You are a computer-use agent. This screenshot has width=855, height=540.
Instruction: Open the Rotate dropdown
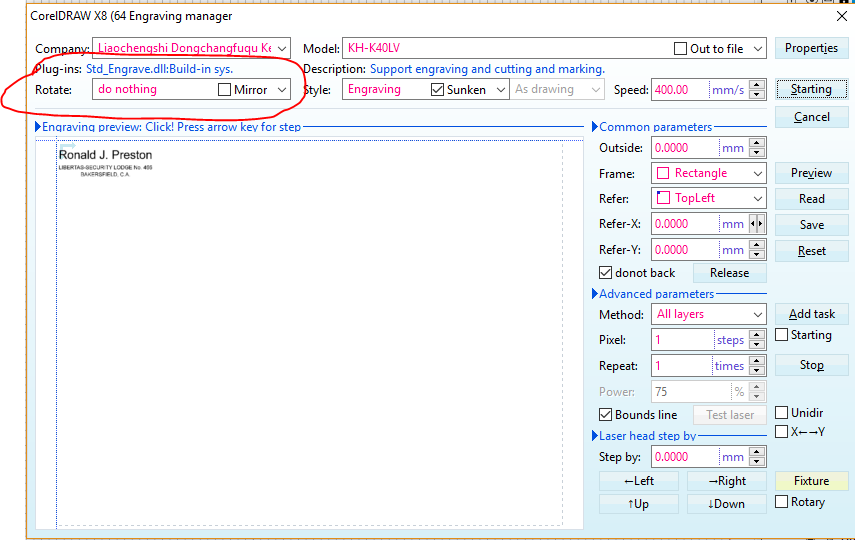point(282,90)
